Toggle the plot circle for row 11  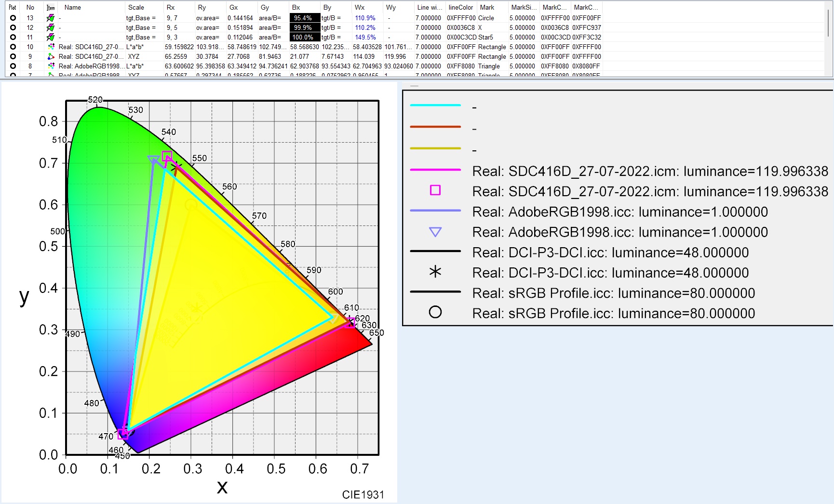click(x=13, y=37)
